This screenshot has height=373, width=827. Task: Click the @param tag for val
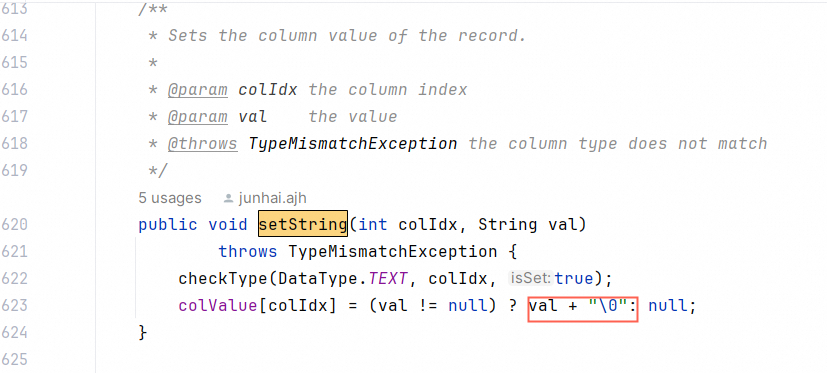tap(198, 117)
